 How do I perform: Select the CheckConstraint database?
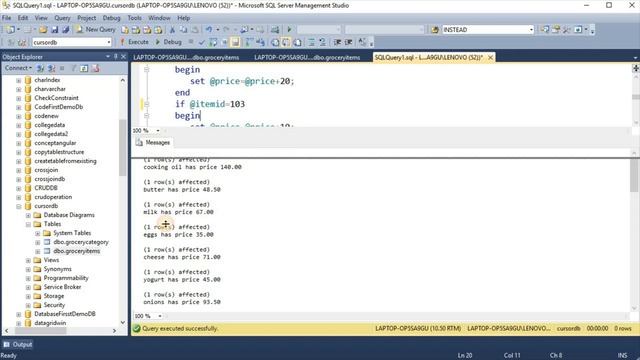tap(56, 98)
